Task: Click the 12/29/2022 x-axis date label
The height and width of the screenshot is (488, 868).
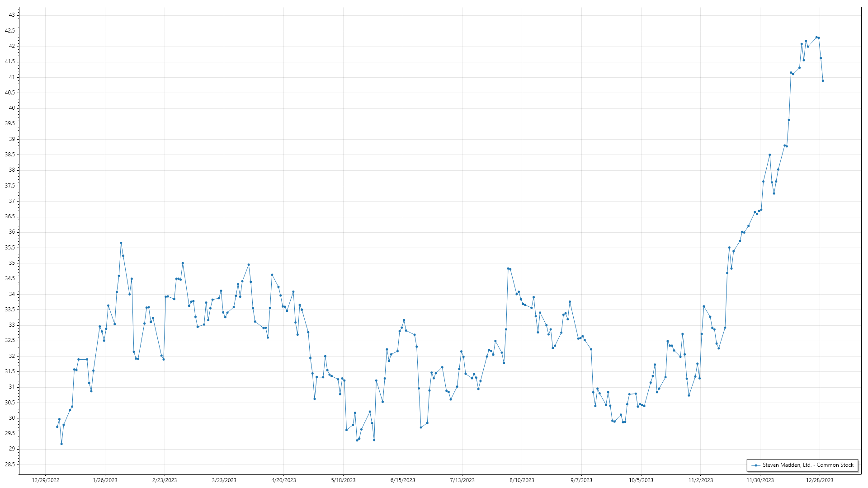Action: pos(46,480)
